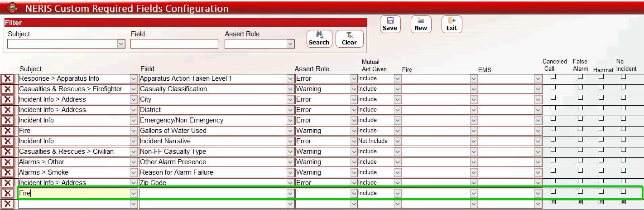Click the Save floppy disk icon
644x210 pixels.
pos(390,21)
